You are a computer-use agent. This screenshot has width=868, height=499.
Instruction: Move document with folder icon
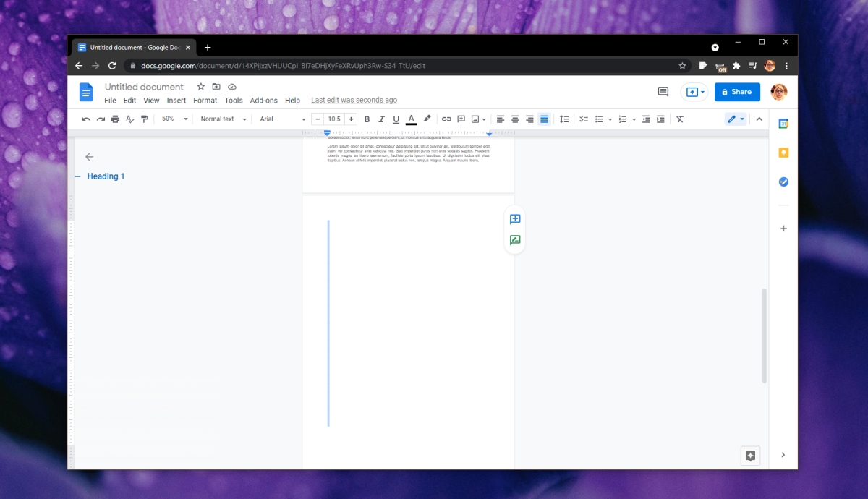216,87
